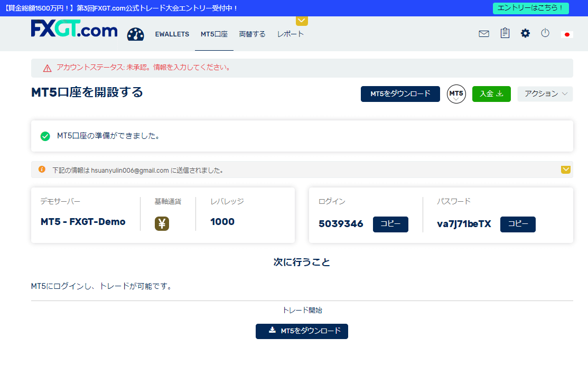Click the leverage value 1000
Image resolution: width=588 pixels, height=366 pixels.
point(222,222)
